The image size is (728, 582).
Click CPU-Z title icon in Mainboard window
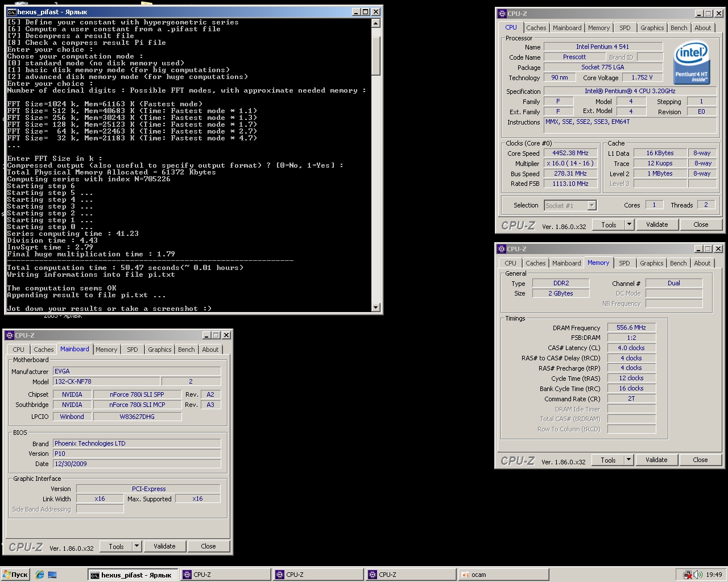[x=9, y=335]
